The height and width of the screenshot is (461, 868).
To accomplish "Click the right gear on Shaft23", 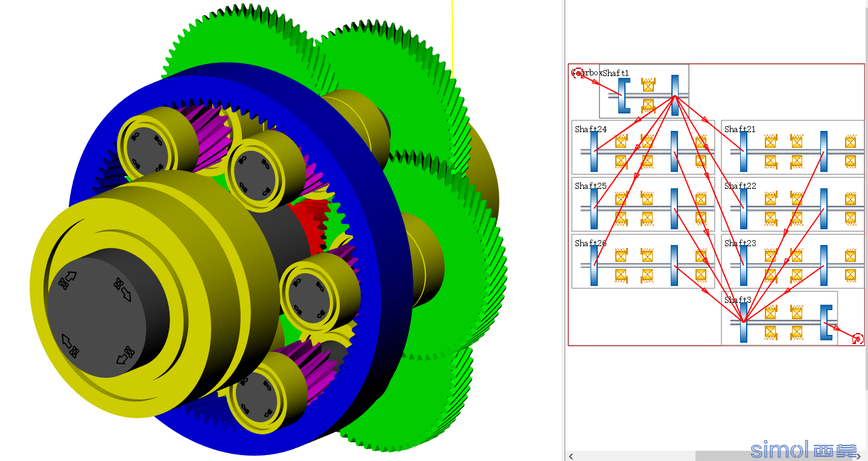I will [x=824, y=265].
